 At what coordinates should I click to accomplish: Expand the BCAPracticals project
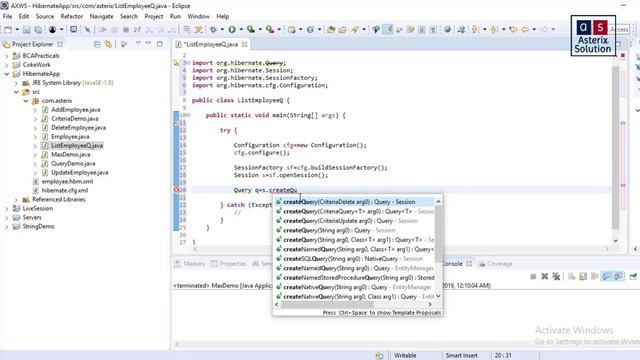pyautogui.click(x=7, y=56)
